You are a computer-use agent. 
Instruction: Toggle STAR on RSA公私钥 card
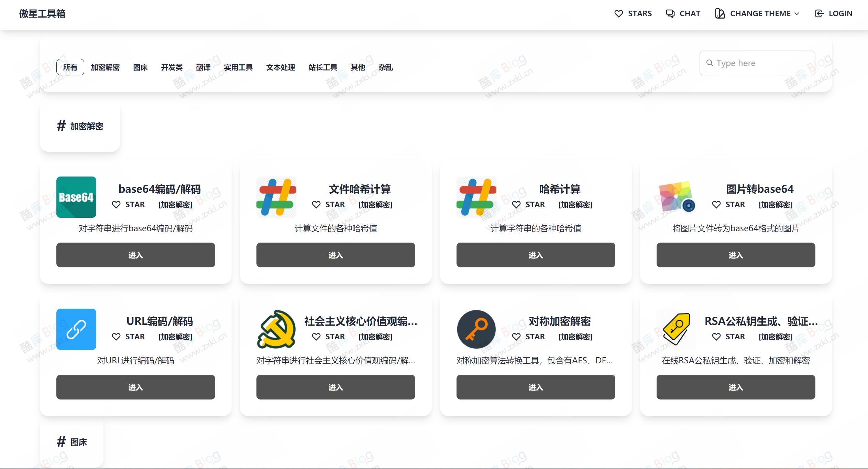(x=729, y=337)
